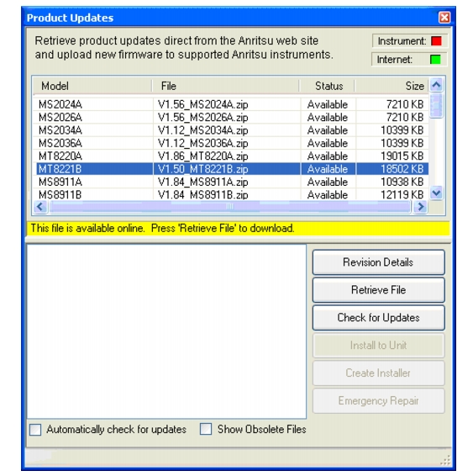Select the MS2024A row in list

[x=231, y=104]
